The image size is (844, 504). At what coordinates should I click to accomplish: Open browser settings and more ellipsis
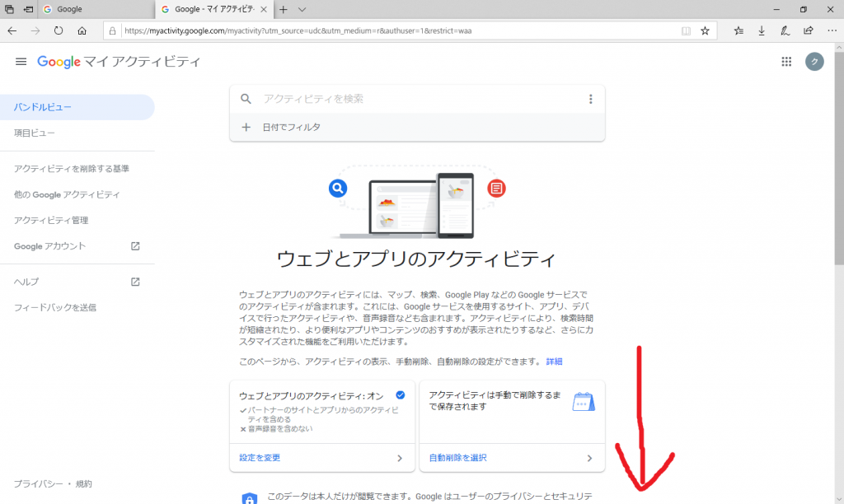point(832,31)
